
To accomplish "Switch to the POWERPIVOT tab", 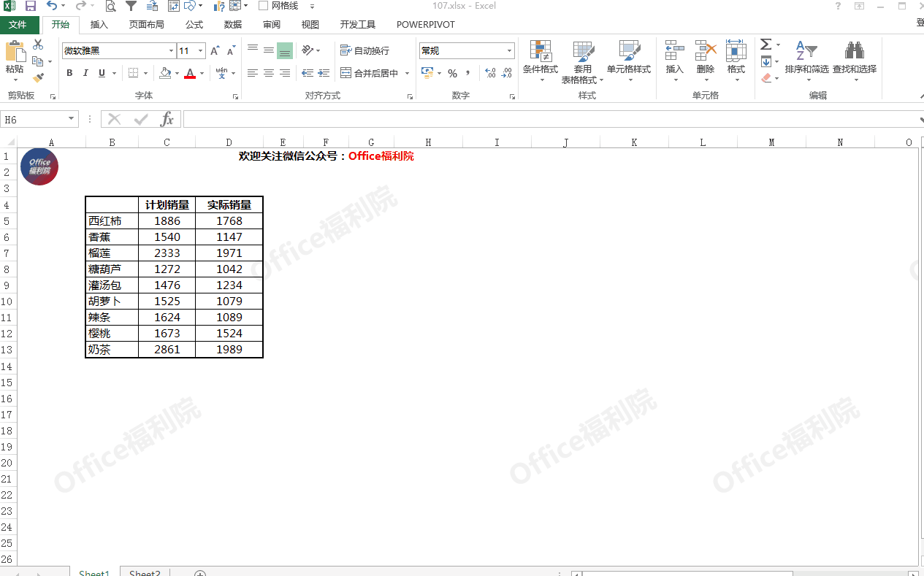I will click(x=426, y=24).
